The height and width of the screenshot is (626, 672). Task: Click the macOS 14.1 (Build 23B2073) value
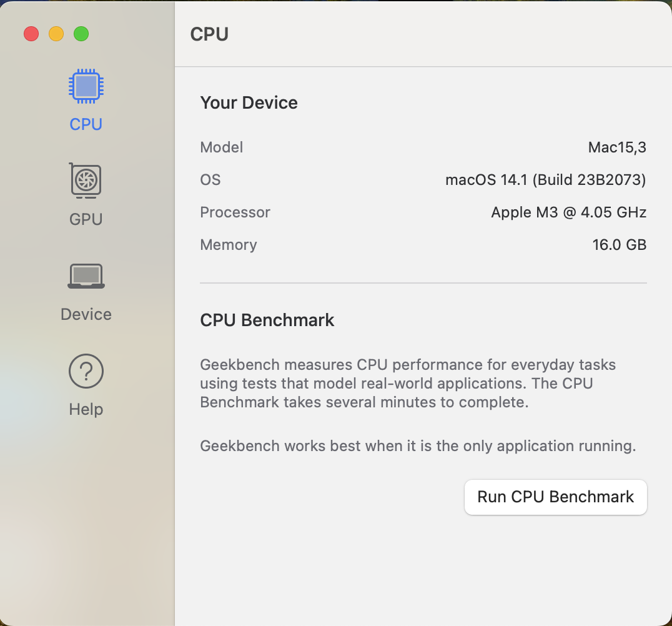(x=546, y=180)
